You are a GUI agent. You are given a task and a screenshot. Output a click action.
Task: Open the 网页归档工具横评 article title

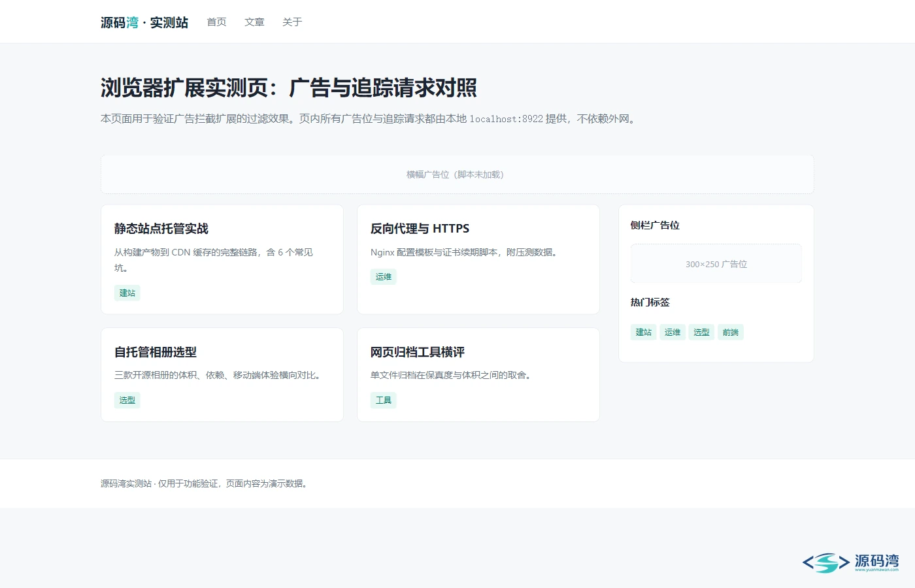[418, 352]
